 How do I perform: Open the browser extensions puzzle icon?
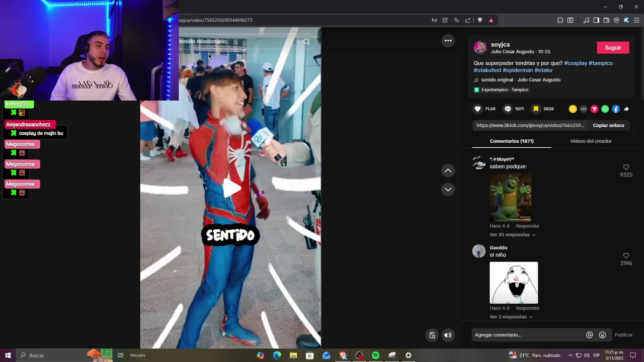click(x=560, y=20)
